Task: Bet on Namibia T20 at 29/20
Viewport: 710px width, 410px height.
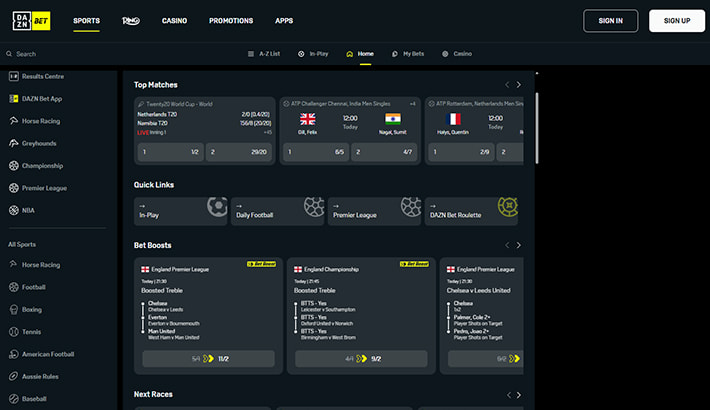Action: 239,152
